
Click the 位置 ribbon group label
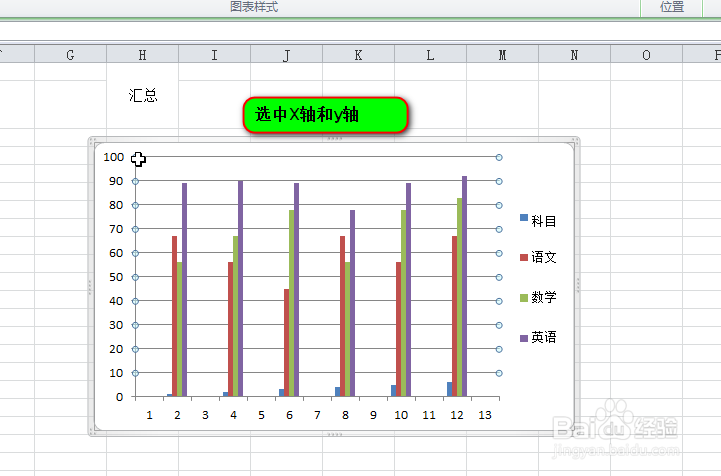pyautogui.click(x=672, y=7)
